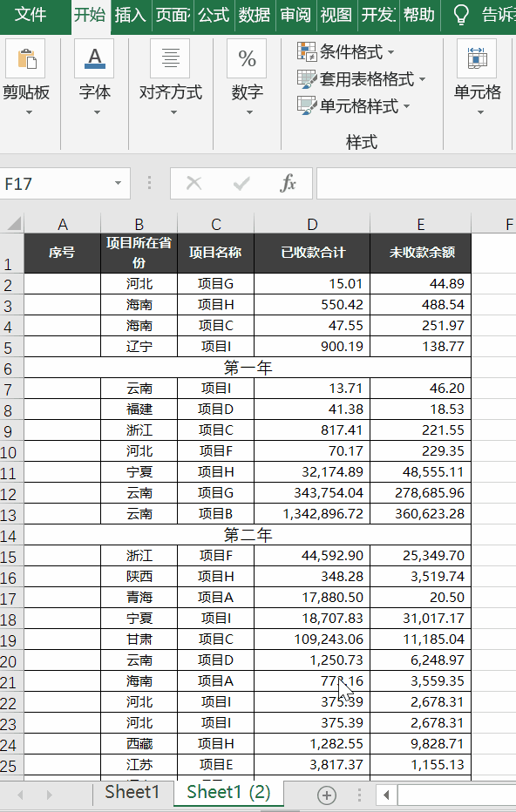Add a new sheet with plus icon

[326, 795]
